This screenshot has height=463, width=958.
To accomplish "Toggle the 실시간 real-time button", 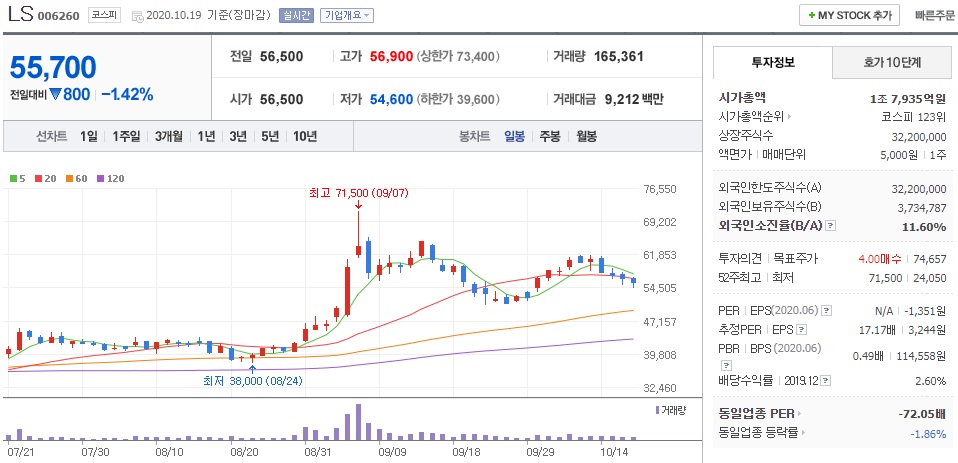I will (297, 16).
